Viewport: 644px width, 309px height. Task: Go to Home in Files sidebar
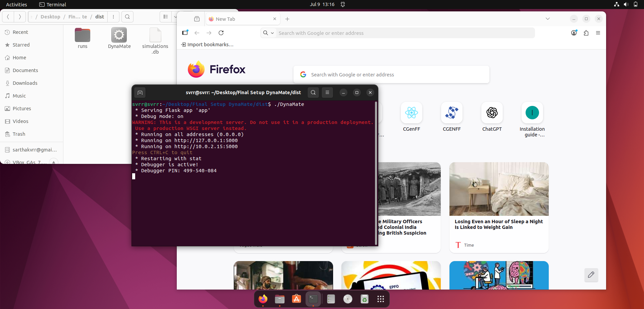coord(32,58)
